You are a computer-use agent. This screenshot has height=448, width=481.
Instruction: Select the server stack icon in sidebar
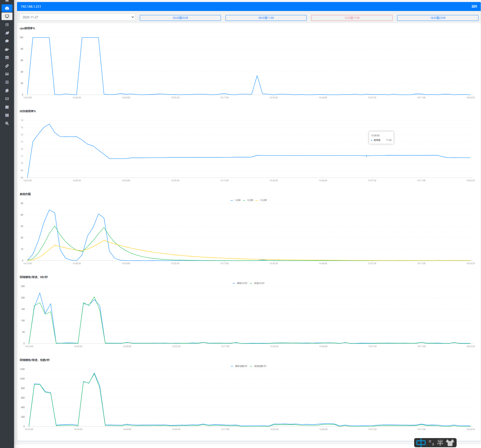tap(7, 107)
